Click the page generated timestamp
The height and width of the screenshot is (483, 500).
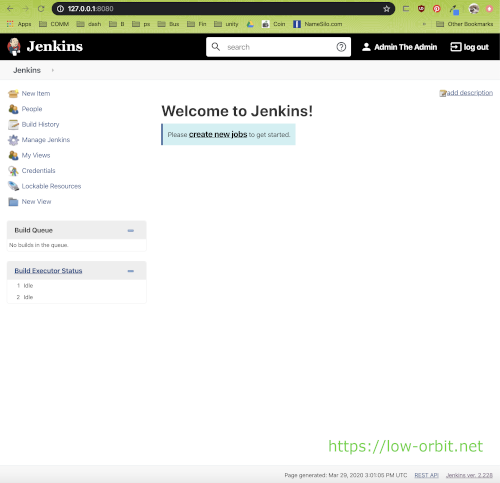click(346, 475)
